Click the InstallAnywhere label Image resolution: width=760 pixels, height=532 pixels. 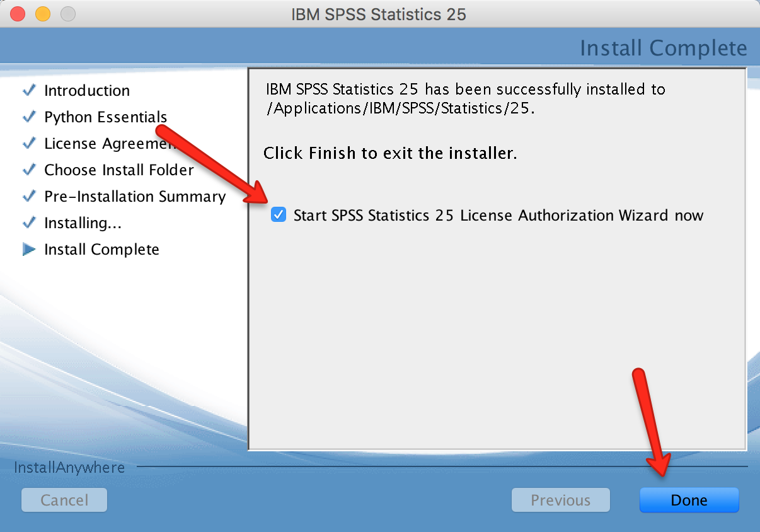[x=69, y=468]
